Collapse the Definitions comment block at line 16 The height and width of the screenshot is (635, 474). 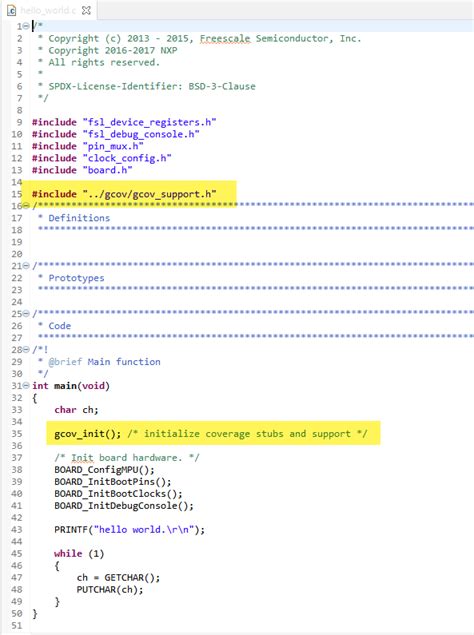[x=26, y=206]
